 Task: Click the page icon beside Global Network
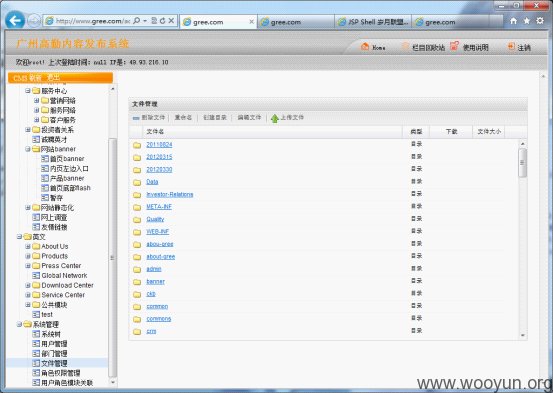pos(36,276)
